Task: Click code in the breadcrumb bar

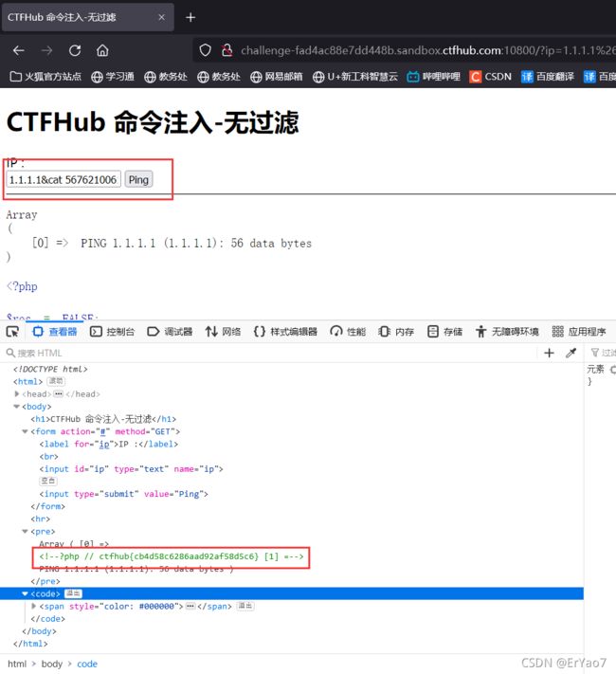Action: [87, 664]
